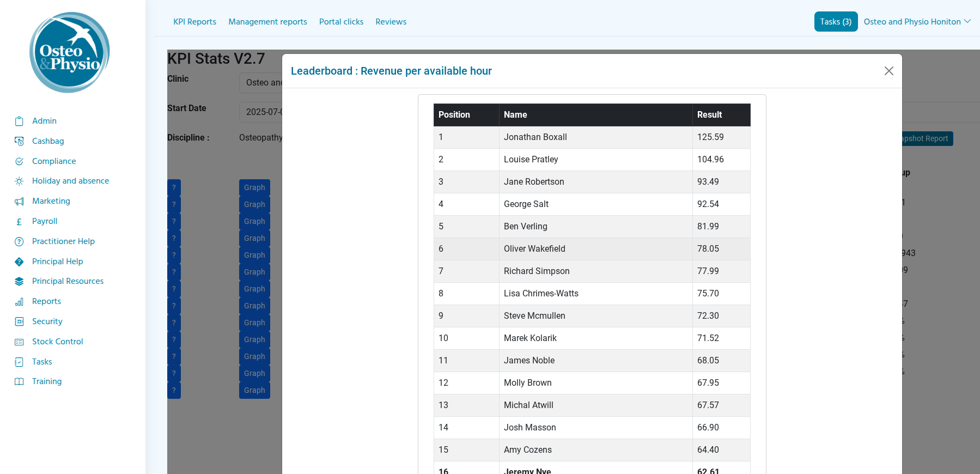Screen dimensions: 980x474
Task: Open the Principal Resources link
Action: pyautogui.click(x=68, y=281)
